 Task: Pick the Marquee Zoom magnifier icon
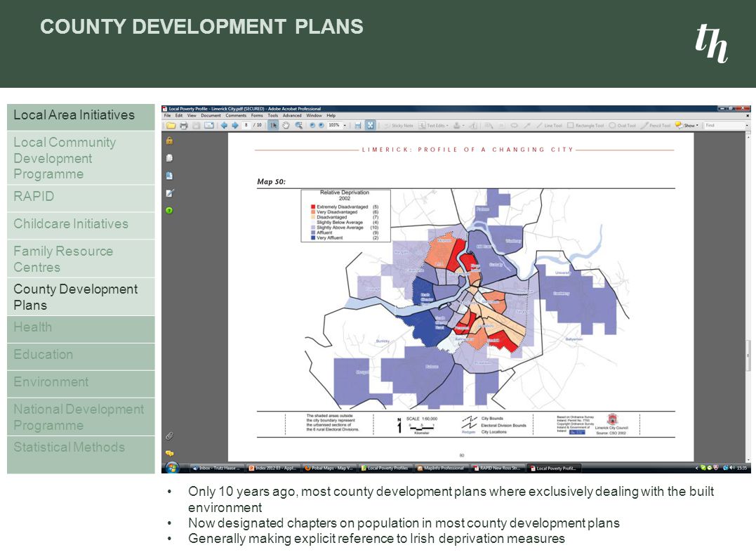[x=299, y=126]
